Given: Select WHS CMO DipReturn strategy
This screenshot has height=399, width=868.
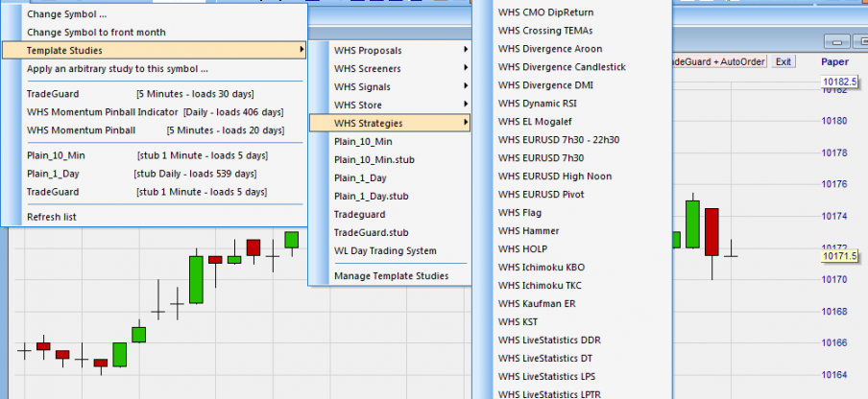Looking at the screenshot, I should click(x=572, y=12).
